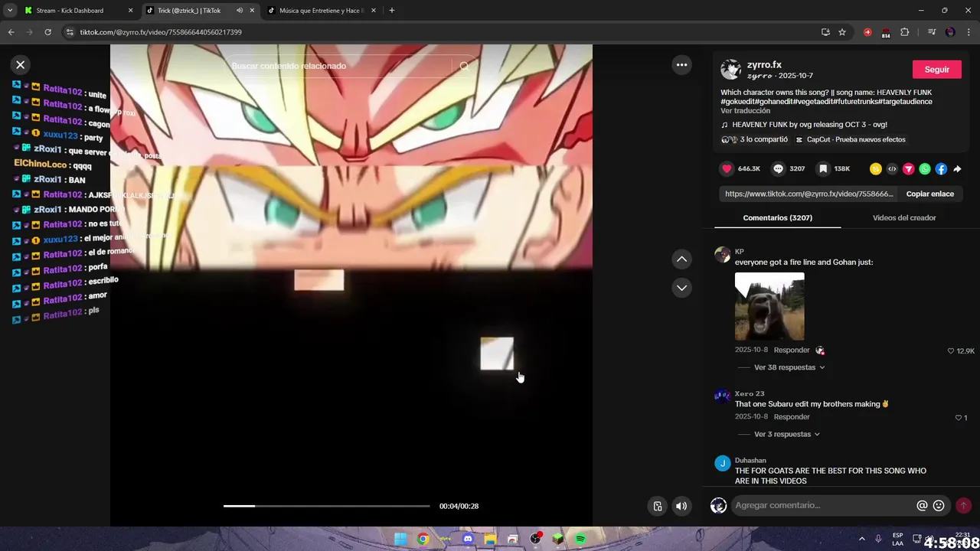Like the video with heart icon

click(727, 168)
